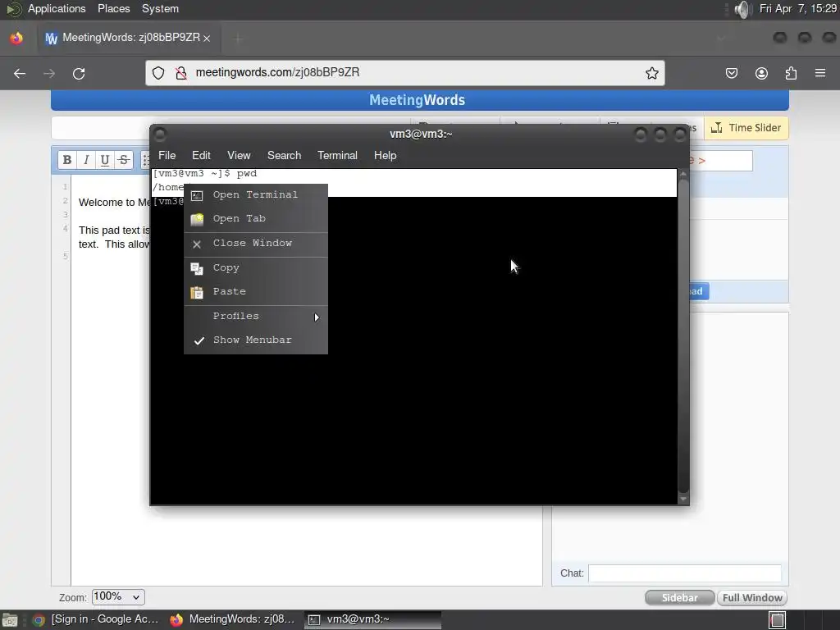Open the Places menu
This screenshot has height=630, width=840.
click(x=113, y=8)
